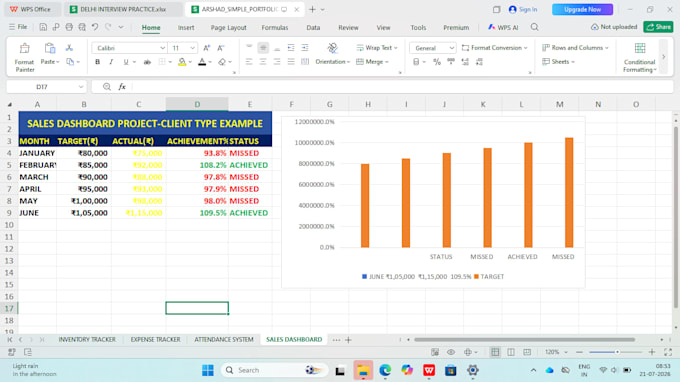680x382 pixels.
Task: Middle-align the cell vertically
Action: (x=263, y=48)
